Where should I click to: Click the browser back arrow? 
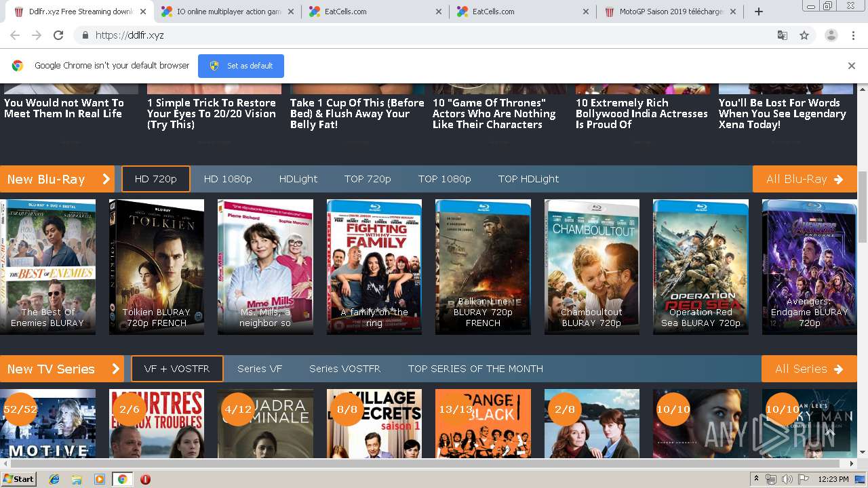tap(15, 35)
